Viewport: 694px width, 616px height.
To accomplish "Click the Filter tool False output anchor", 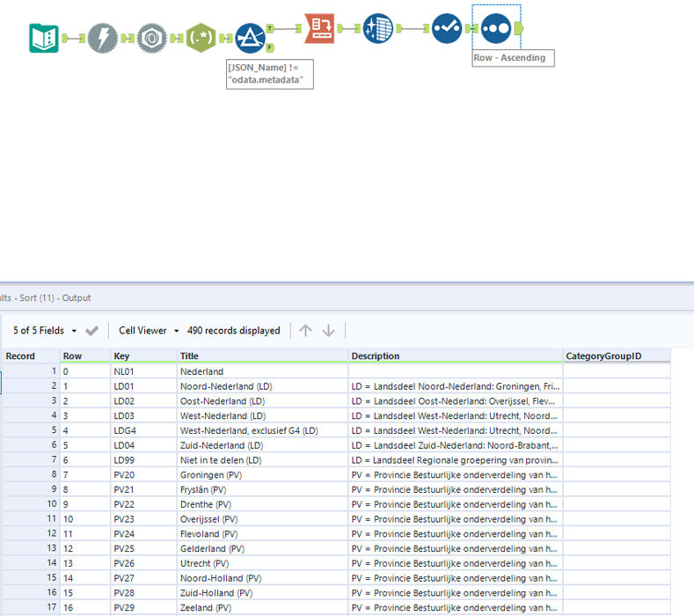I will 270,48.
